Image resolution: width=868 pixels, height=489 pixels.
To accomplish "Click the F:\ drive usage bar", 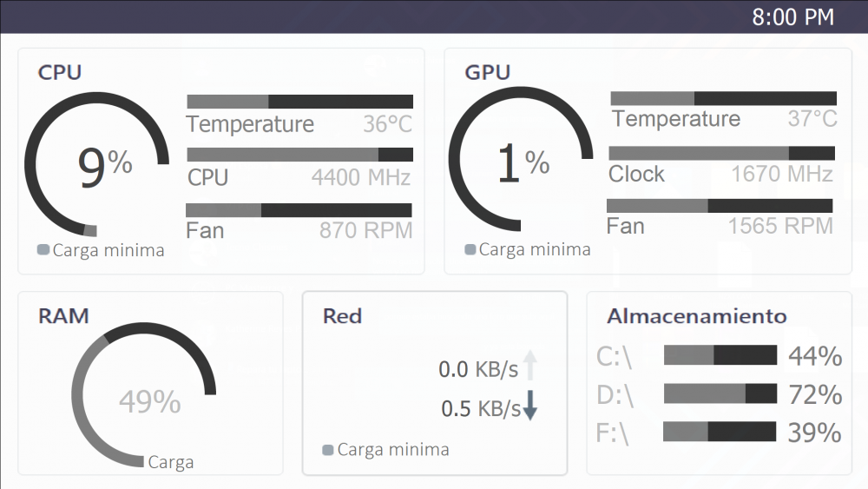I will coord(720,432).
